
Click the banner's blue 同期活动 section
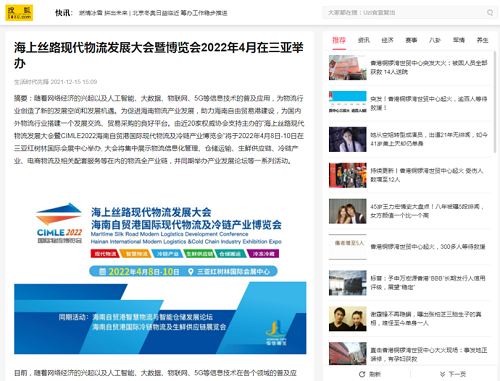(160, 318)
